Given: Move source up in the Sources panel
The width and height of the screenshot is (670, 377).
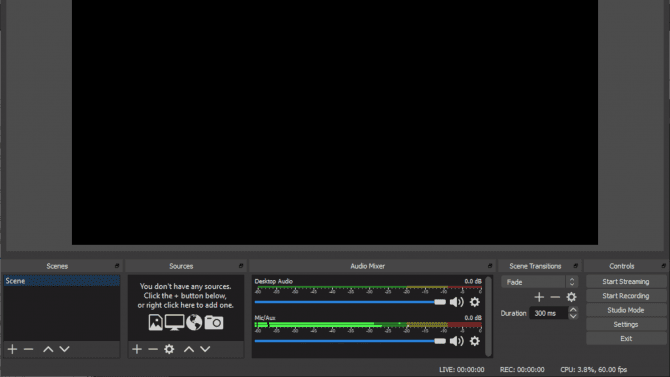Looking at the screenshot, I should 189,349.
